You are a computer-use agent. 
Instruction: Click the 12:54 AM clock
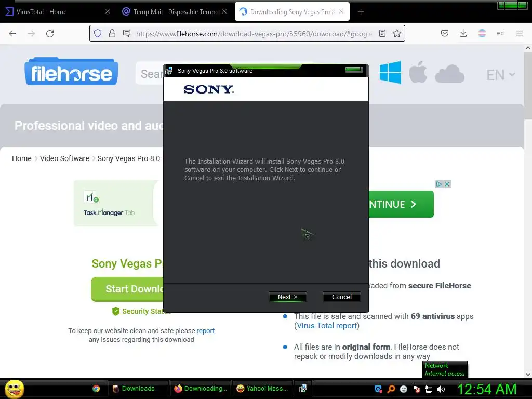pos(487,389)
